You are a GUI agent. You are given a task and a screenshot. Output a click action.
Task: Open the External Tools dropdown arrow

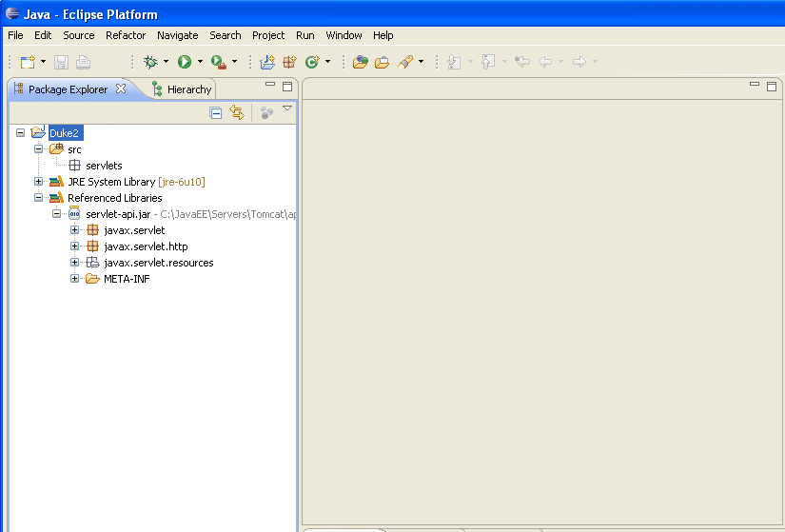pos(234,62)
